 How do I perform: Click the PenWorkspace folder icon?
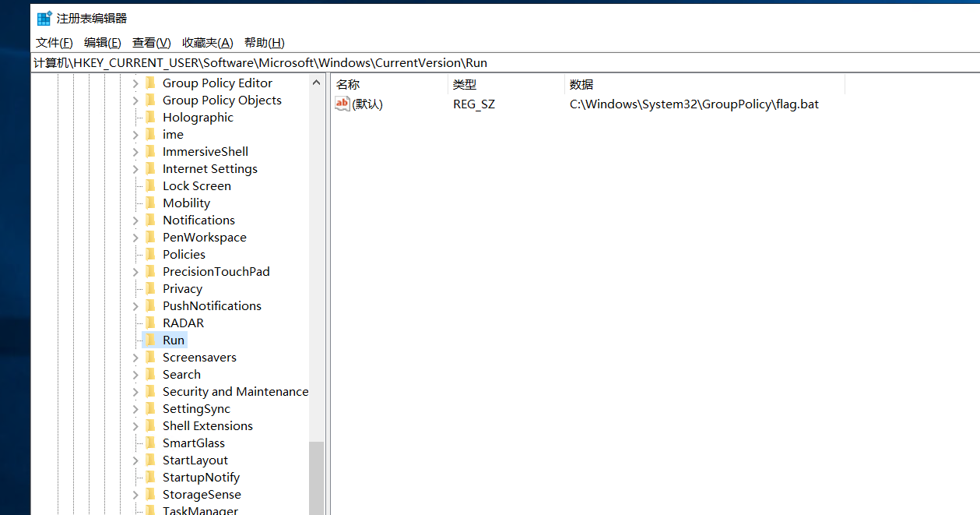[x=150, y=238]
